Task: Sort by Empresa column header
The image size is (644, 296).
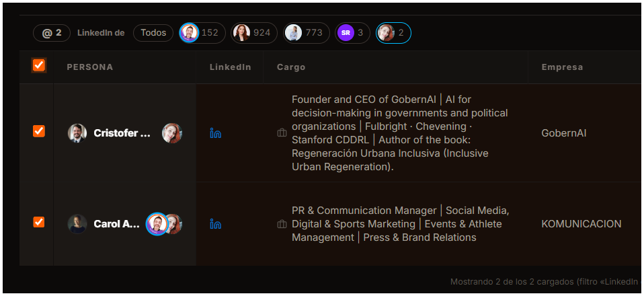Action: point(562,67)
